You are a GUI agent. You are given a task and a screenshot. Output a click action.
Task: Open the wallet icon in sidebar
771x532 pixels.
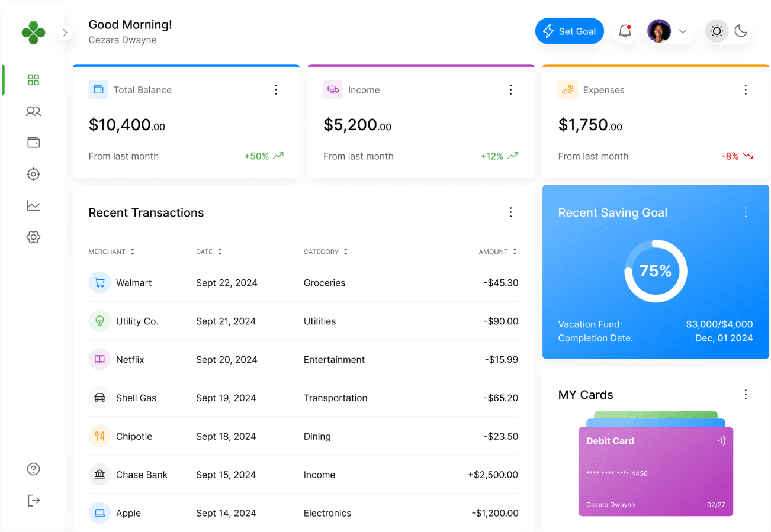33,143
